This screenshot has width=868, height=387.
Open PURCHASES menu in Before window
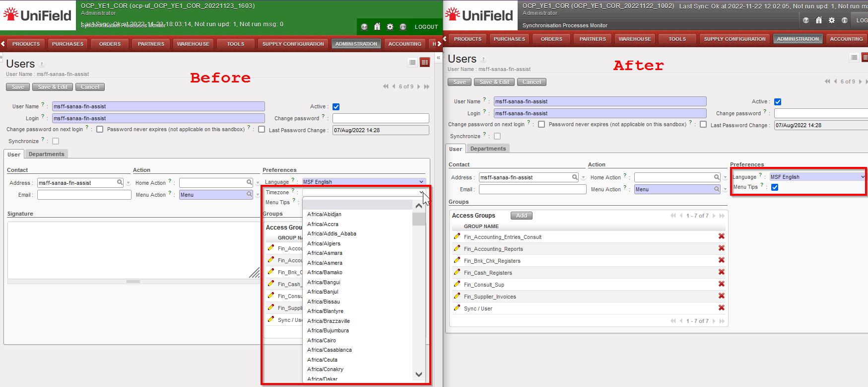tap(67, 44)
